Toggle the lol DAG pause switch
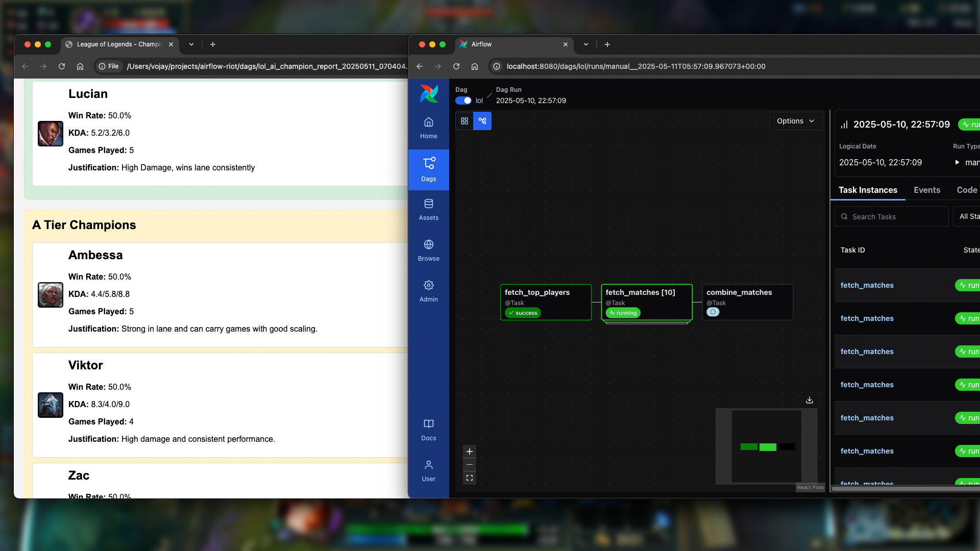The width and height of the screenshot is (980, 551). [x=463, y=101]
